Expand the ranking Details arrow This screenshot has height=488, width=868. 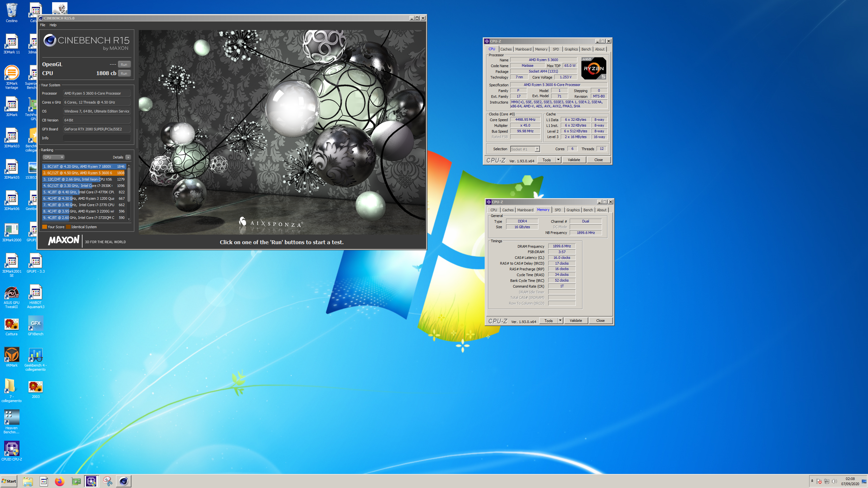click(x=128, y=157)
